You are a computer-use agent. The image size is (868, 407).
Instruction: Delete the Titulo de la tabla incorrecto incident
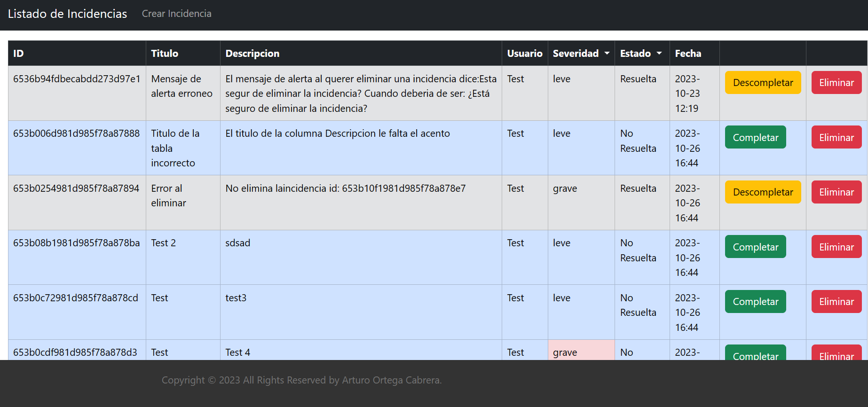[x=836, y=137]
